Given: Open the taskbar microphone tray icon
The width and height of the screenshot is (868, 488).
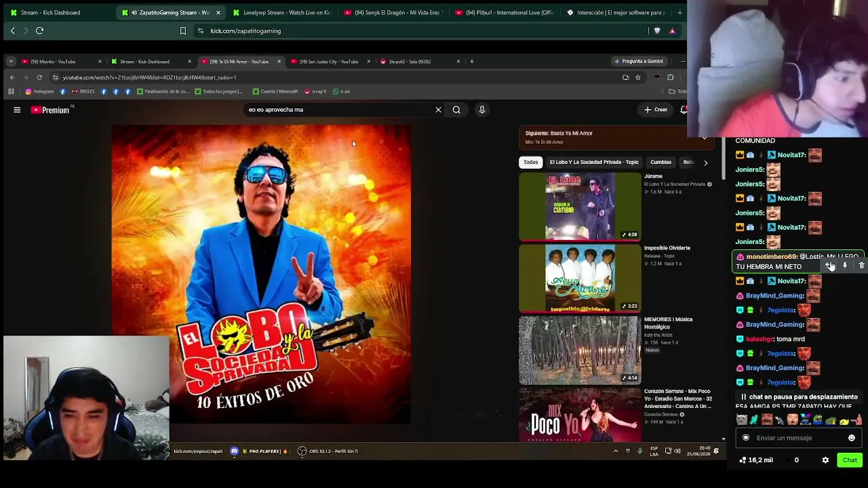Looking at the screenshot, I should pos(639,451).
